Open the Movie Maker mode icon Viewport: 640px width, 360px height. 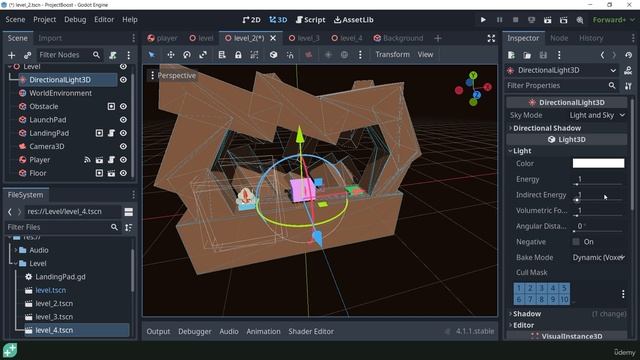(x=580, y=20)
